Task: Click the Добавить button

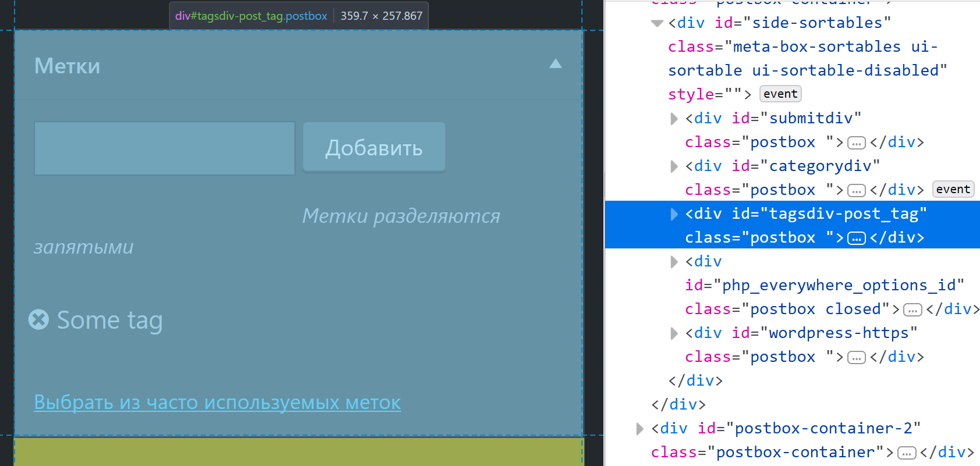Action: [374, 147]
